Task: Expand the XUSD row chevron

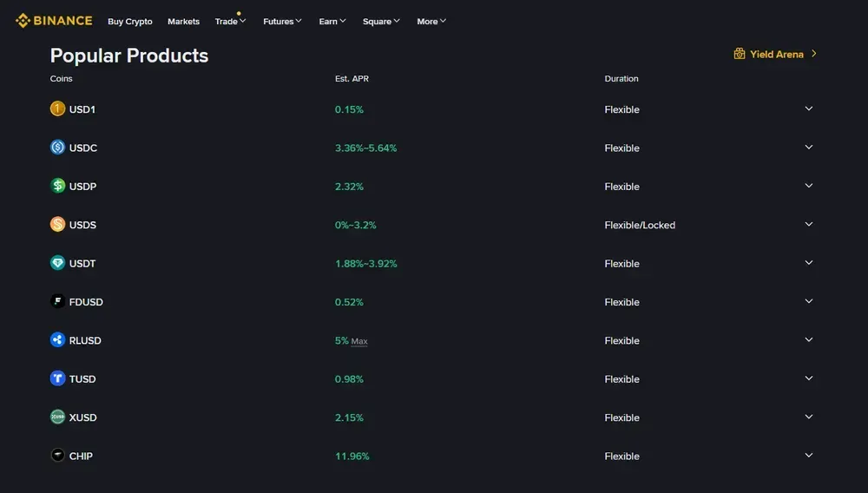Action: click(809, 417)
